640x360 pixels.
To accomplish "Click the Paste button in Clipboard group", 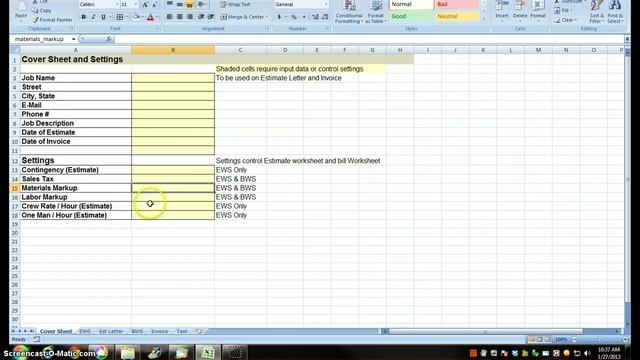I will tap(20, 11).
